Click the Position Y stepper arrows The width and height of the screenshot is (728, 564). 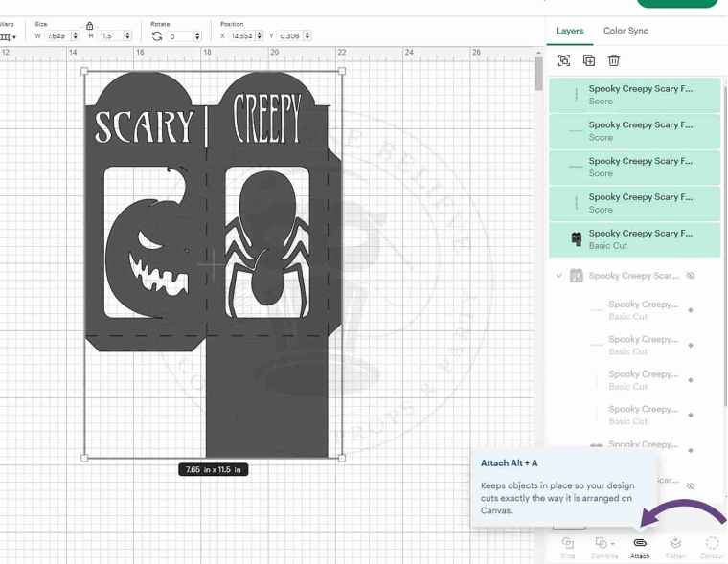(x=307, y=35)
